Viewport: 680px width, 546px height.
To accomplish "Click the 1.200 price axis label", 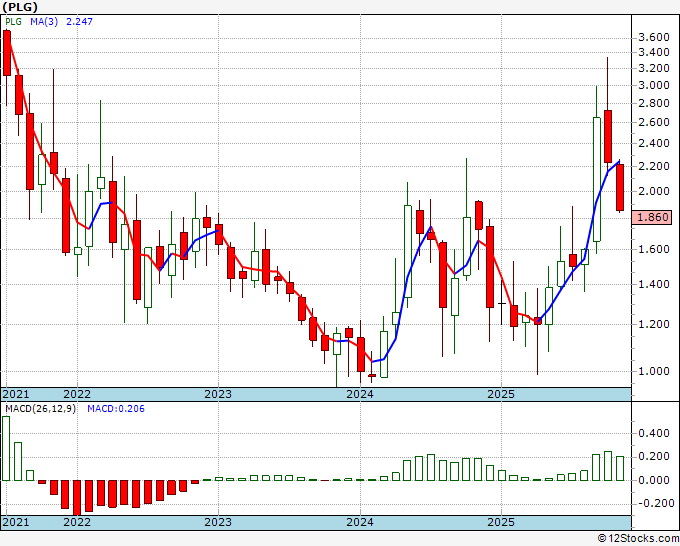I will (x=654, y=324).
